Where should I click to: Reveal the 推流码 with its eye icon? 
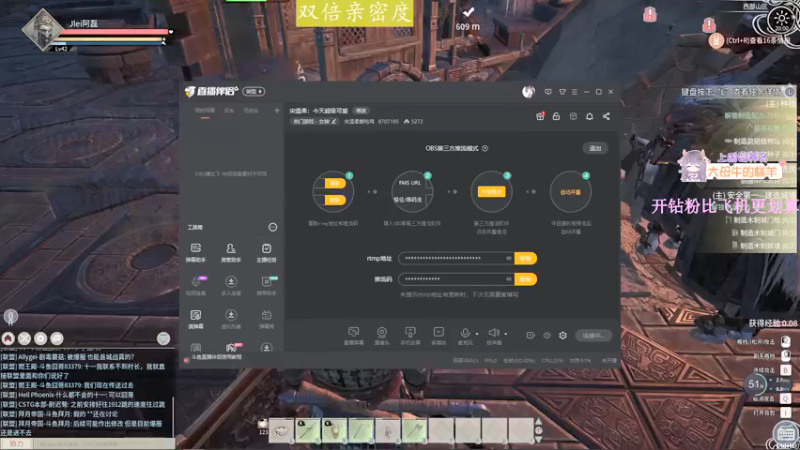click(x=509, y=279)
